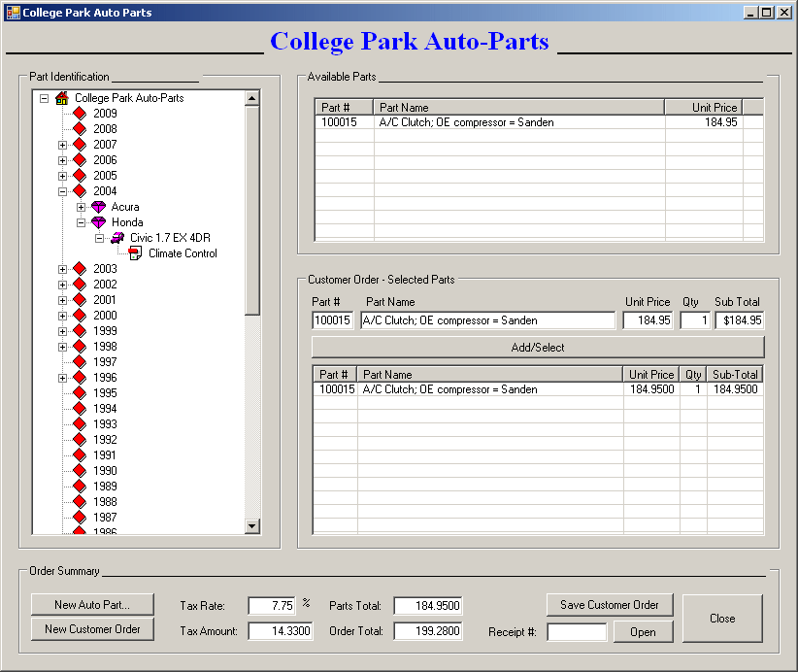The width and height of the screenshot is (798, 672).
Task: Collapse the Civic 1.7 EX 4DR node
Action: point(100,238)
